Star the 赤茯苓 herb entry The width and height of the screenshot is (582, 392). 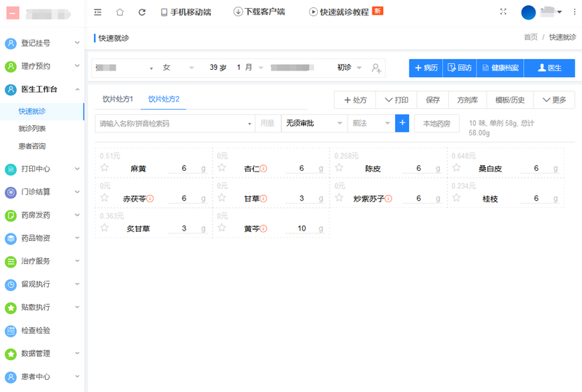click(104, 198)
